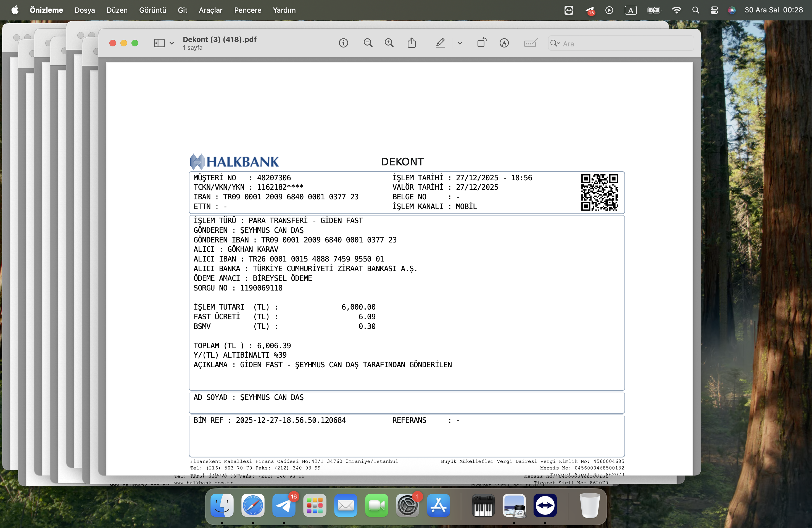812x528 pixels.
Task: Click the Ara search field
Action: (621, 43)
